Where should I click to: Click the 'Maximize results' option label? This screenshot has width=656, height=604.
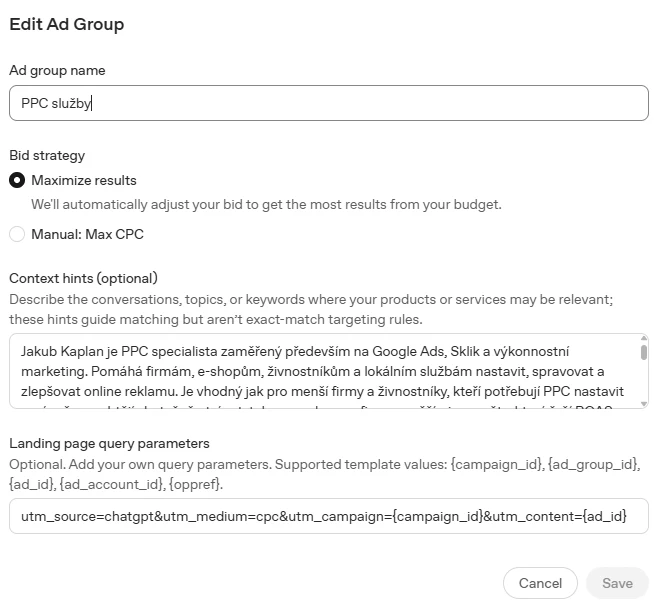(x=84, y=180)
